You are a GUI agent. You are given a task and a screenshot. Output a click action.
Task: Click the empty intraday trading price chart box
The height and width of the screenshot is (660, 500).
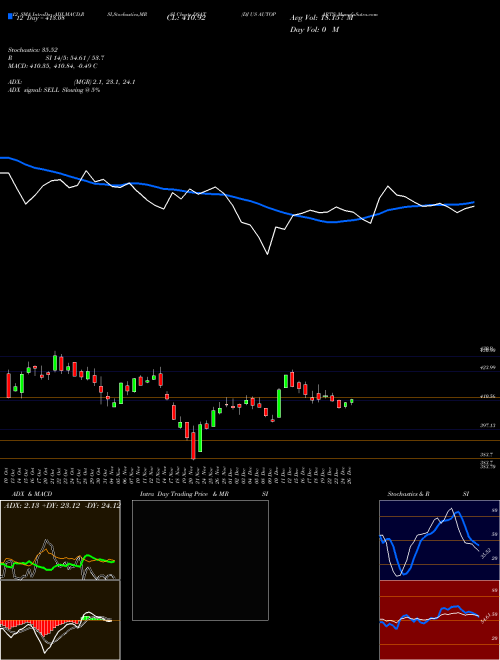click(200, 560)
